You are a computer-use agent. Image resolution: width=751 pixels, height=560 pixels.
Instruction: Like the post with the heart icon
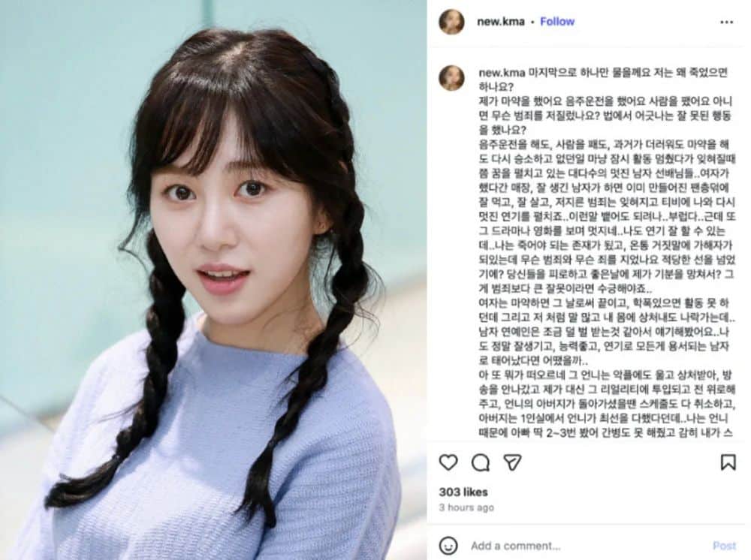(x=448, y=462)
